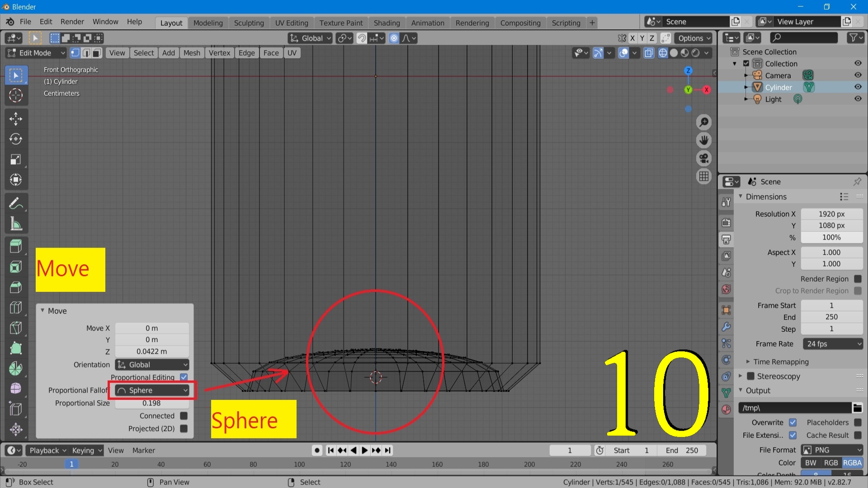The width and height of the screenshot is (868, 488).
Task: Click the viewport zoom magnifier icon
Action: (x=704, y=122)
